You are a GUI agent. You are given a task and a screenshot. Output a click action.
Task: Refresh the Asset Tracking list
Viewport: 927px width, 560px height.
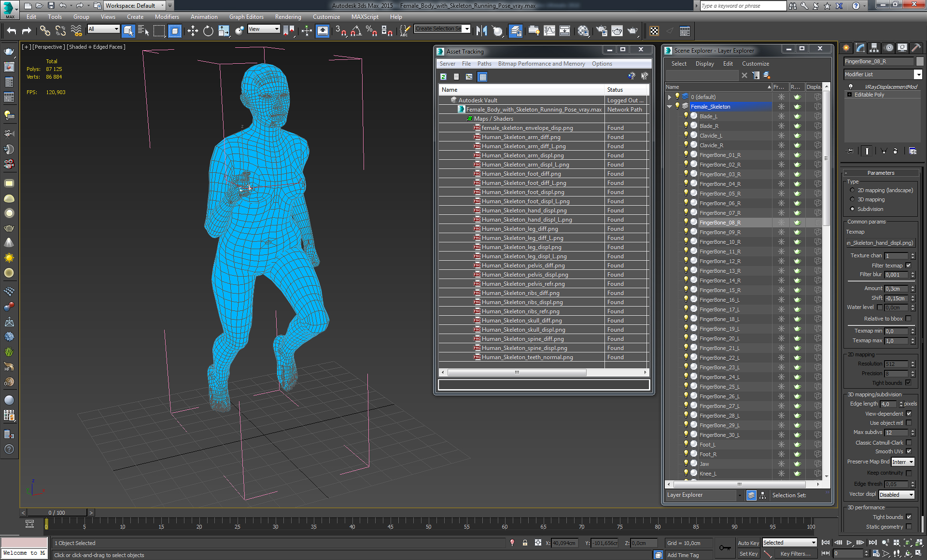pos(443,77)
